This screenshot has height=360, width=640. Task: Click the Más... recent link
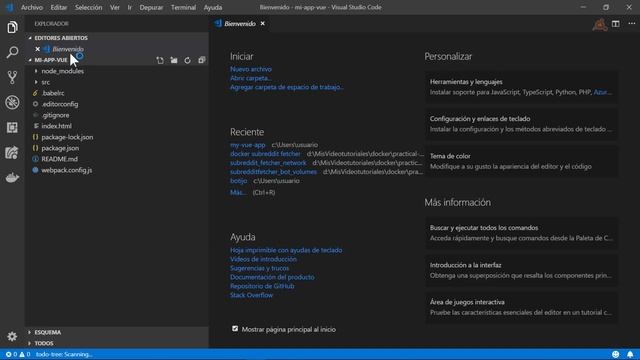point(238,193)
